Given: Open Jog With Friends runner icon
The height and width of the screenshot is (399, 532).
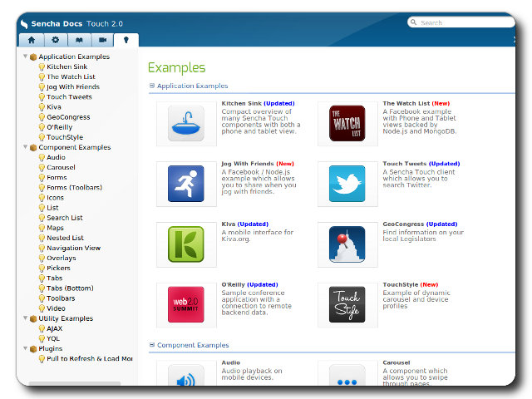Looking at the screenshot, I should (186, 184).
